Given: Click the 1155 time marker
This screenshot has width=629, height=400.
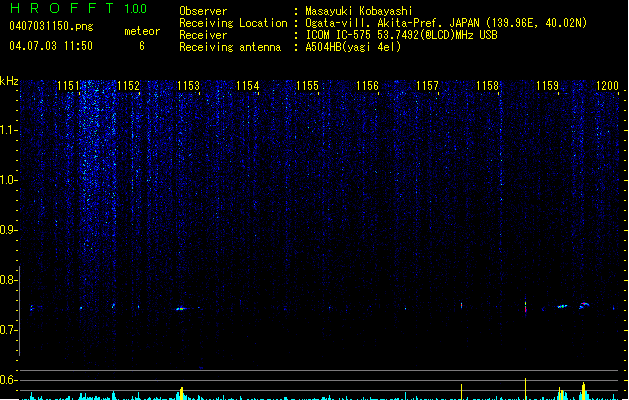Looking at the screenshot, I should click(x=308, y=85).
